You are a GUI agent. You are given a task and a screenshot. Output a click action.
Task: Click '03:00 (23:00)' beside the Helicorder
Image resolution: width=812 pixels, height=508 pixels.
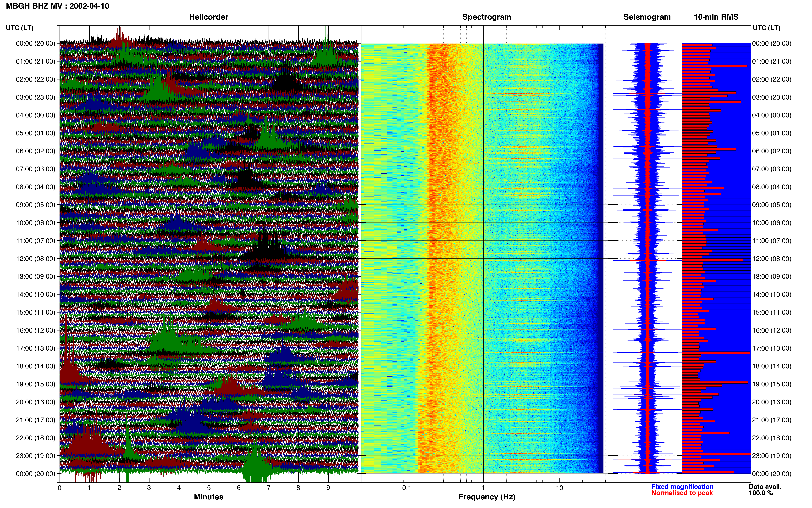tap(36, 97)
